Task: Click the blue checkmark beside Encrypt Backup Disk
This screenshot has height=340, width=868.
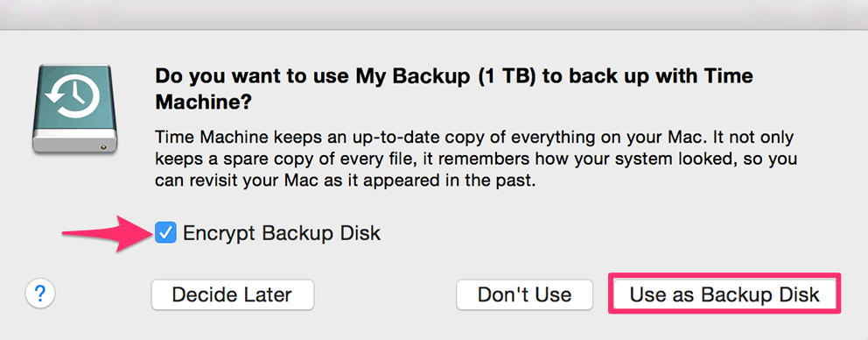Action: pyautogui.click(x=166, y=232)
